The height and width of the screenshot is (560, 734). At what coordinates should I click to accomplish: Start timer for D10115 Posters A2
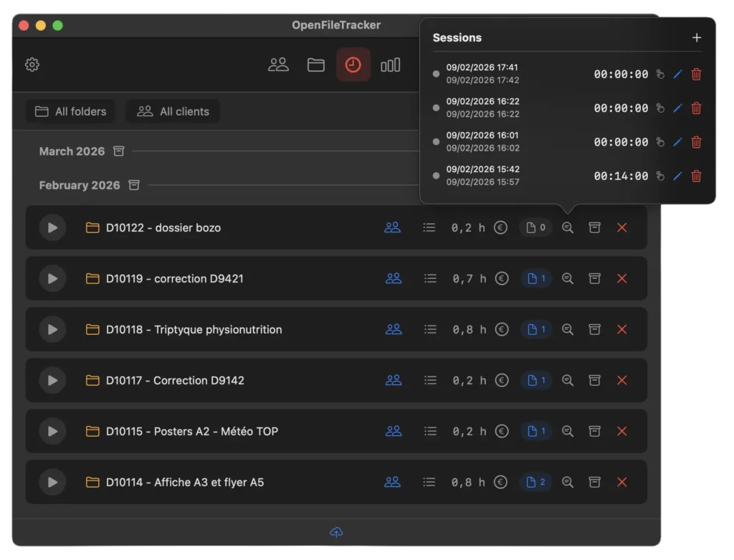click(x=52, y=431)
